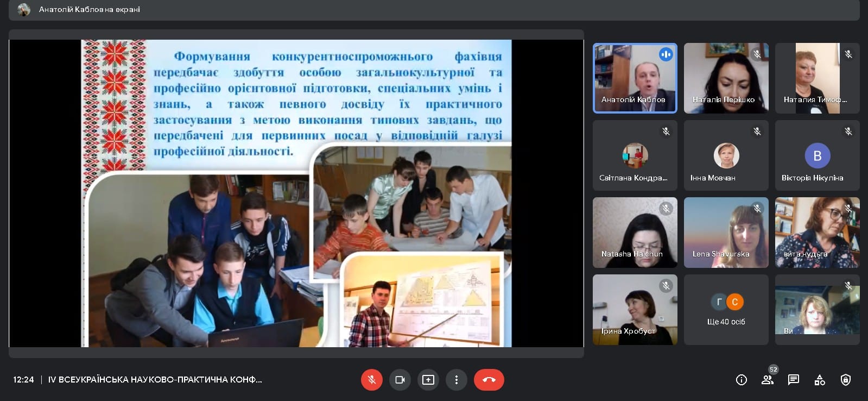Click the shared presentation slide
Screen dimensions: 868x401
point(296,193)
